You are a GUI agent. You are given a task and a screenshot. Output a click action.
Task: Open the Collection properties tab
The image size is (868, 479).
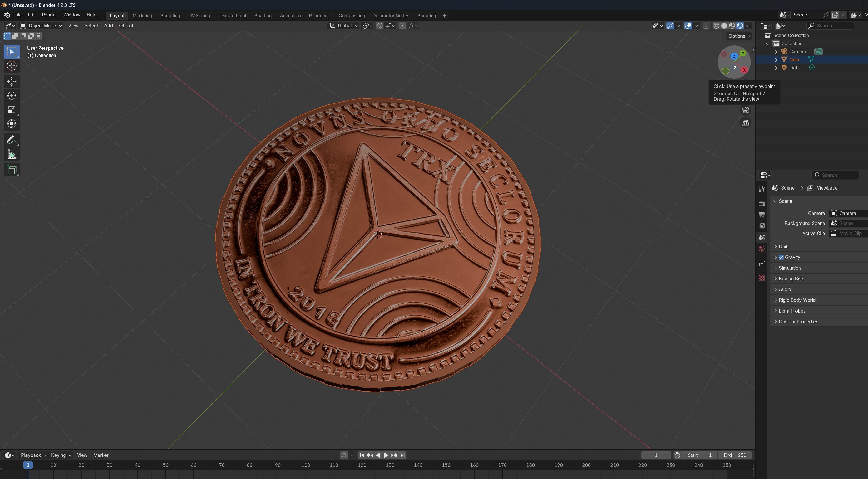(762, 263)
